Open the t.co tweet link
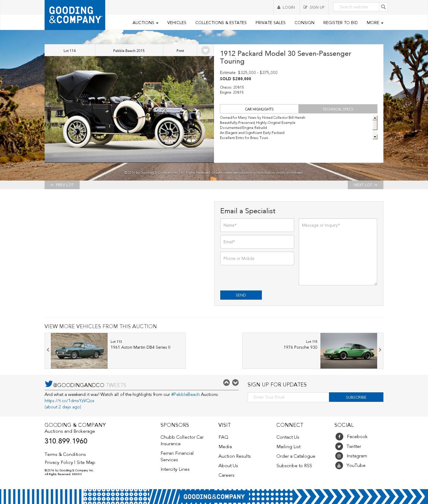The image size is (428, 504). [x=70, y=401]
